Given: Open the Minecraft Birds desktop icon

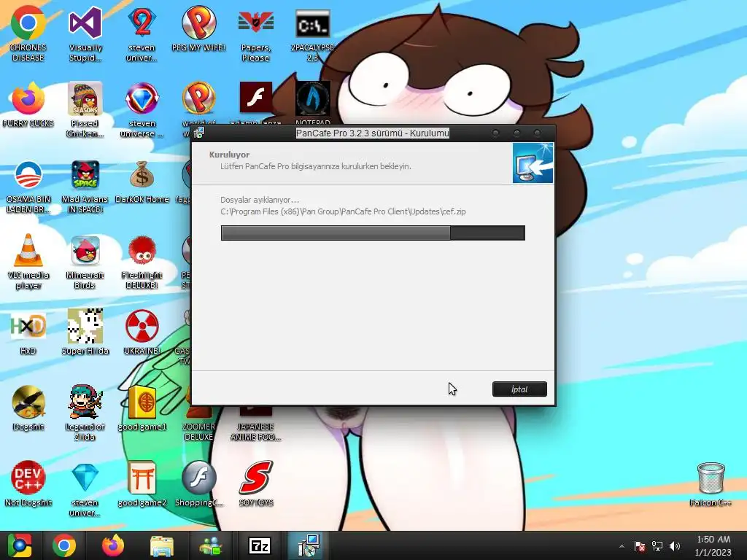Looking at the screenshot, I should (85, 250).
